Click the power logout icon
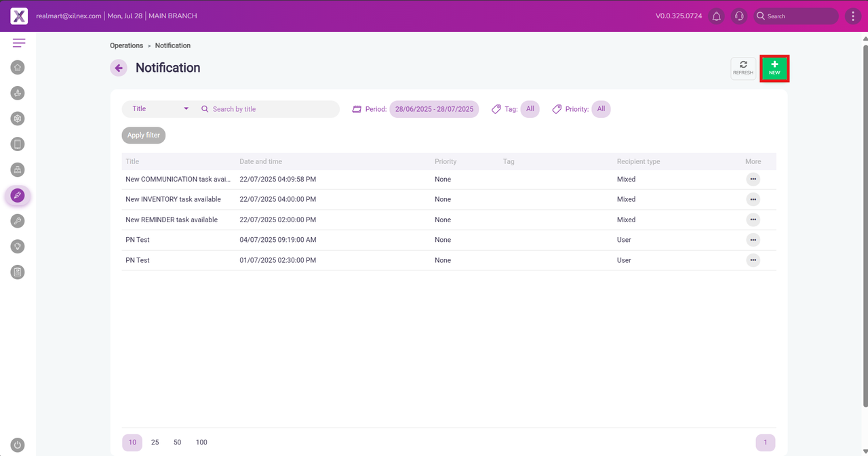Screen dimensions: 868x456 pyautogui.click(x=18, y=445)
